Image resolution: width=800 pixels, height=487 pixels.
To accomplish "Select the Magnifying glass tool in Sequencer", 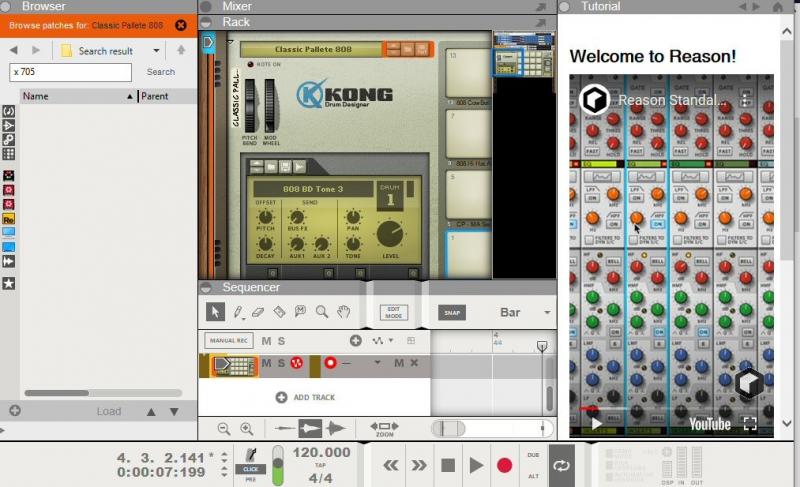I will tap(321, 312).
